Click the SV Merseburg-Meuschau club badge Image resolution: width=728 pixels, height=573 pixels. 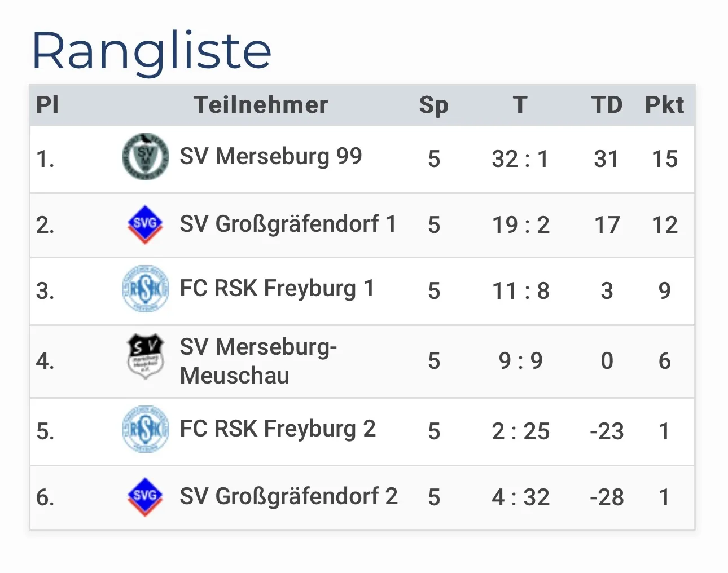point(146,356)
